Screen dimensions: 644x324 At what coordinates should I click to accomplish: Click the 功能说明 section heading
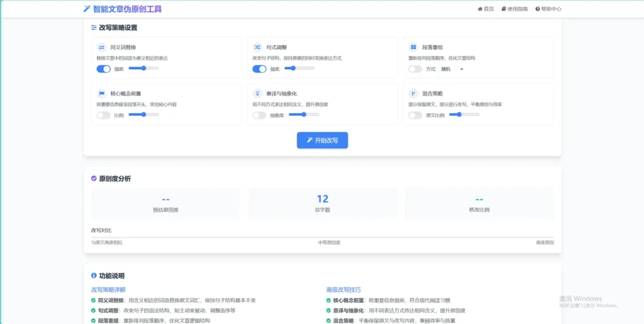[112, 276]
